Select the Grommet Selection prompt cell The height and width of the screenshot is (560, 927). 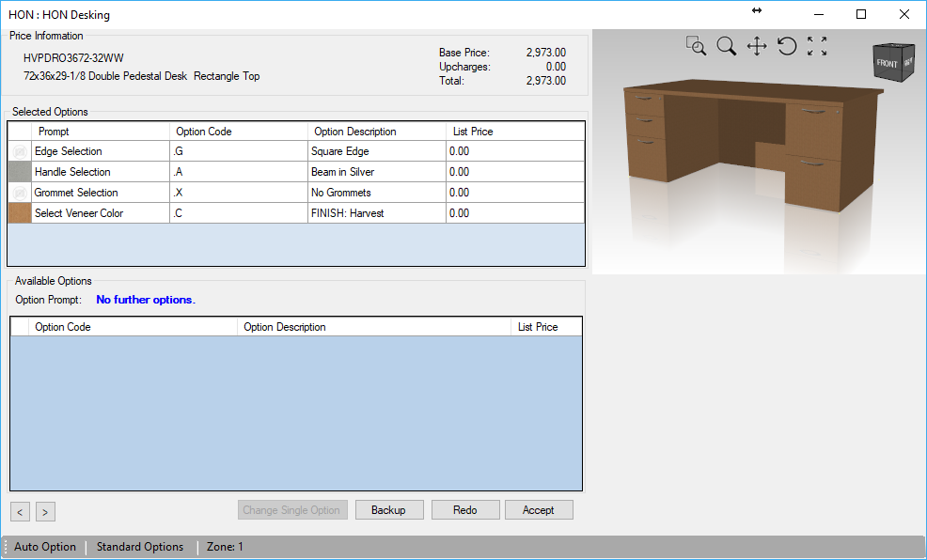[101, 193]
